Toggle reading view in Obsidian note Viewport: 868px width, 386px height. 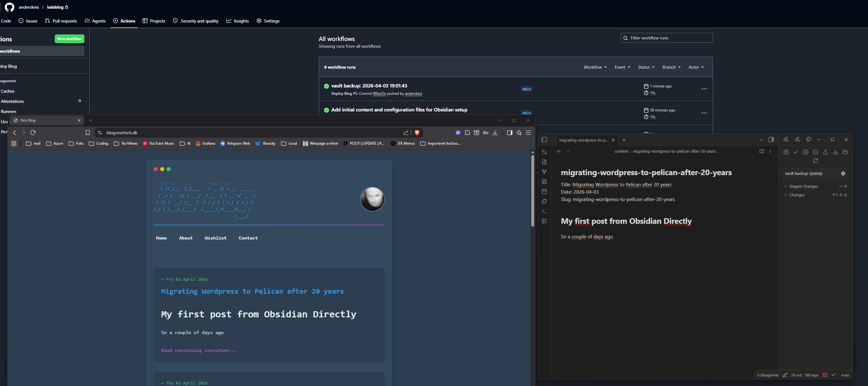[761, 151]
